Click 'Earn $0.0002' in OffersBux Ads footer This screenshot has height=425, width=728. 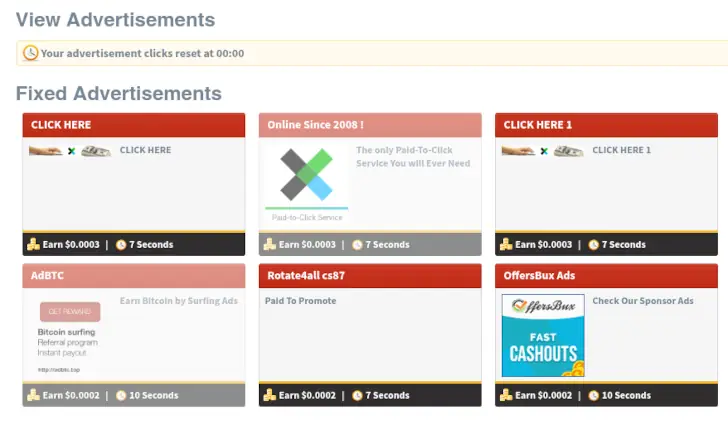[x=544, y=396]
